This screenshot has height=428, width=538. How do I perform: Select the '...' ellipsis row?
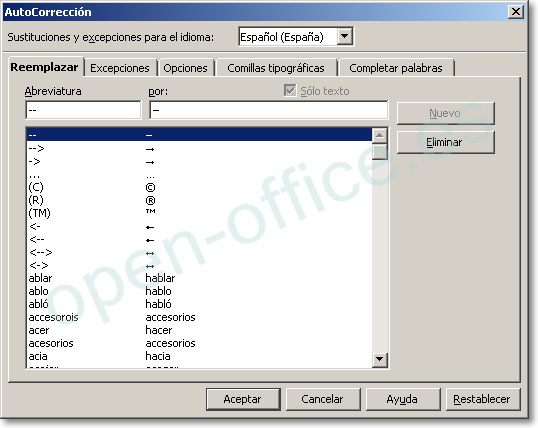(199, 175)
